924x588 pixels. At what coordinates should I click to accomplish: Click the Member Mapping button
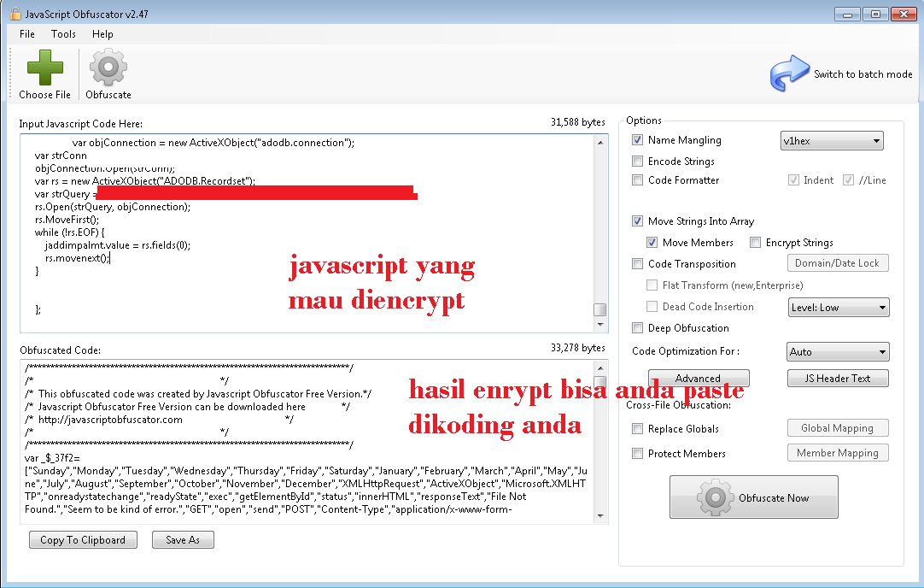[838, 452]
